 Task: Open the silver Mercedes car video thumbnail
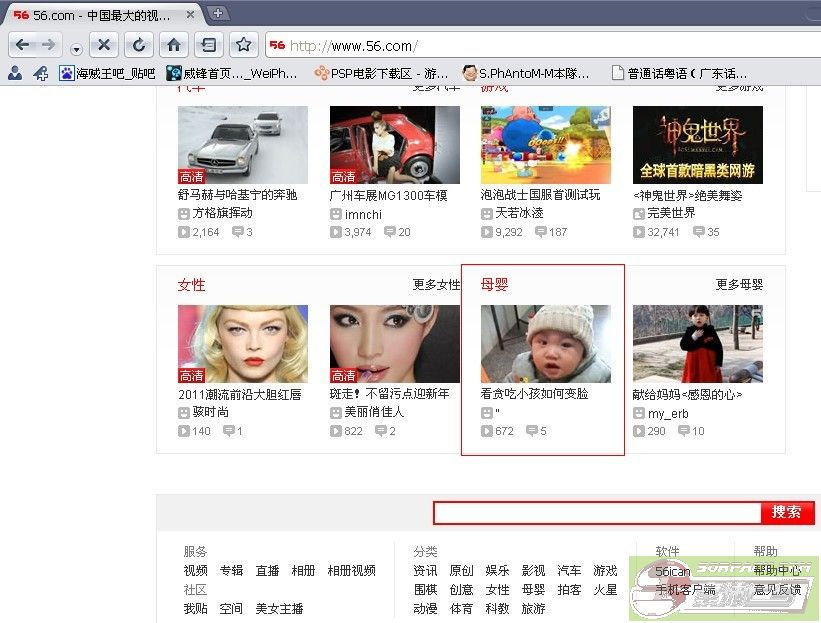point(242,144)
